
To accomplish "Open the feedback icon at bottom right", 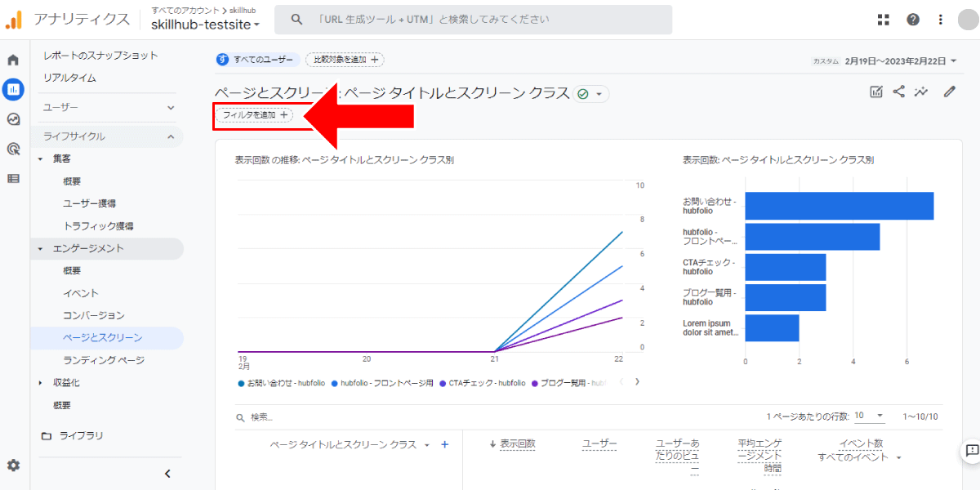I will pos(972,450).
